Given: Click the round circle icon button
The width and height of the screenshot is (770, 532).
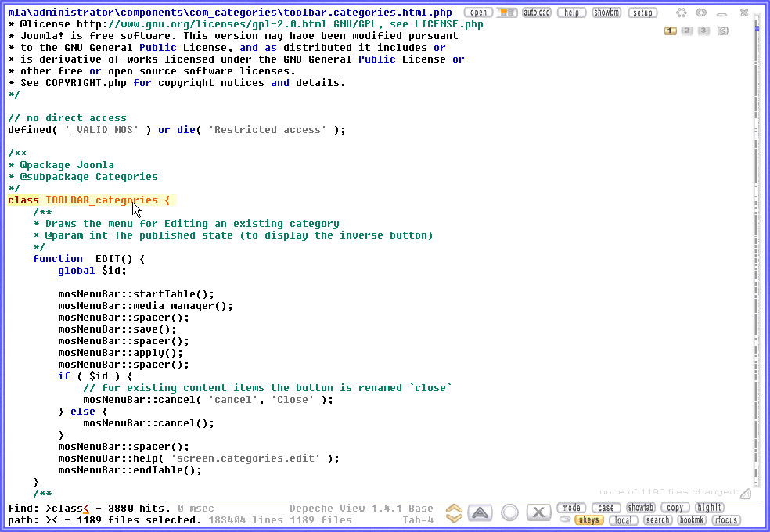Looking at the screenshot, I should (510, 513).
